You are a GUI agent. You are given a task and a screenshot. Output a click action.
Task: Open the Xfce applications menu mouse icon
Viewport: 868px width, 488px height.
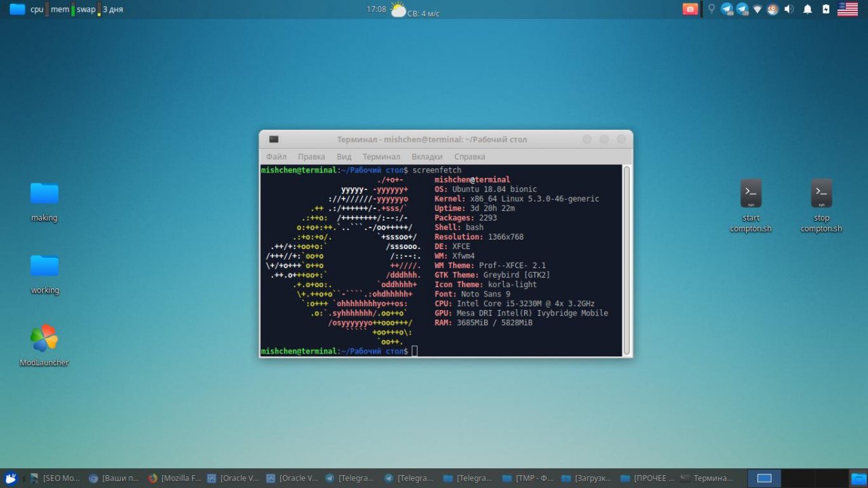point(10,478)
